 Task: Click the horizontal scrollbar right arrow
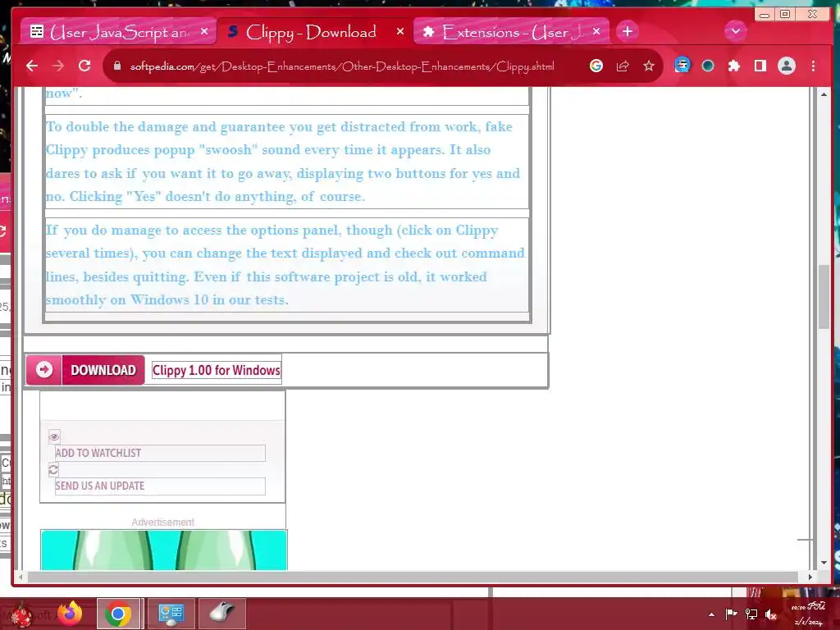pyautogui.click(x=810, y=577)
